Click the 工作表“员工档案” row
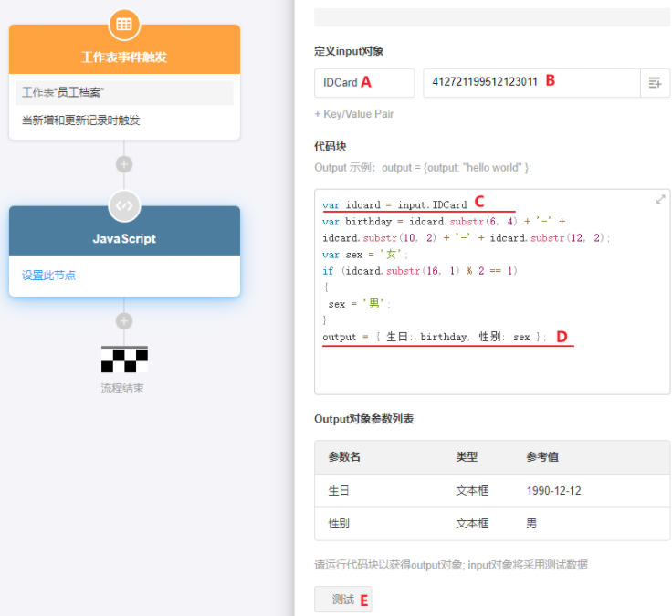Image resolution: width=672 pixels, height=616 pixels. tap(124, 92)
